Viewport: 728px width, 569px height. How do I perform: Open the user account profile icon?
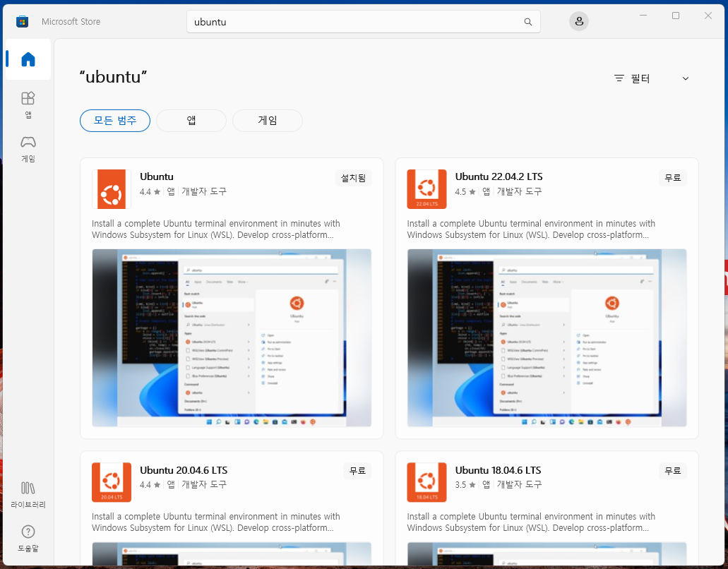coord(579,21)
